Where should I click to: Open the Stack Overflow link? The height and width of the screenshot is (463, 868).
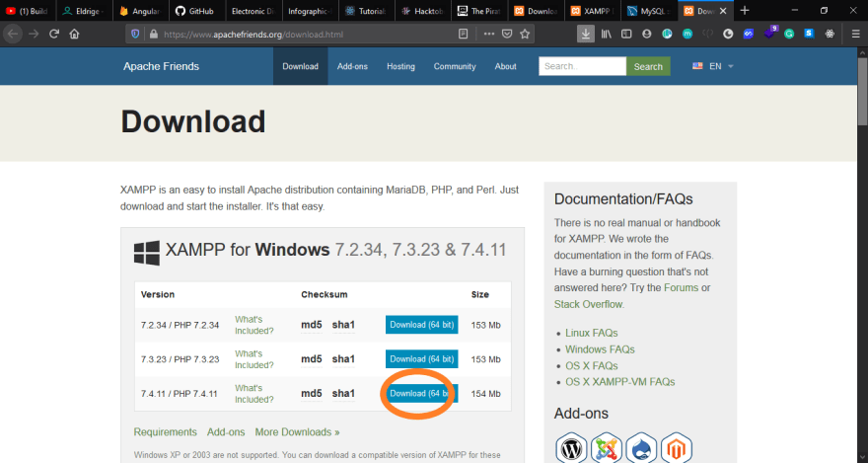pyautogui.click(x=588, y=304)
